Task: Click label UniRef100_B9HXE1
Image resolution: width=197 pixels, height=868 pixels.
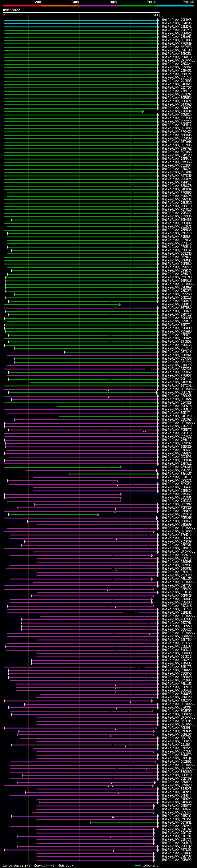Action: (x=176, y=54)
